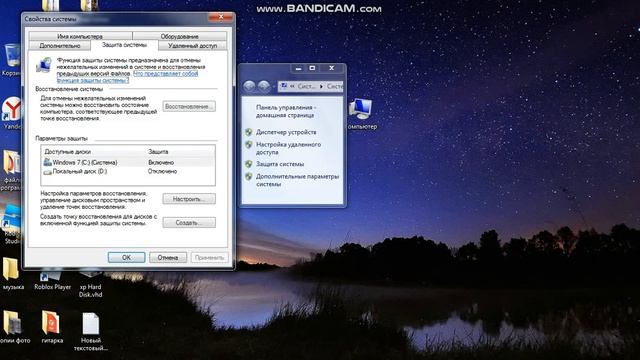Select the xp Hard Disk.vhd desktop file

point(90,284)
